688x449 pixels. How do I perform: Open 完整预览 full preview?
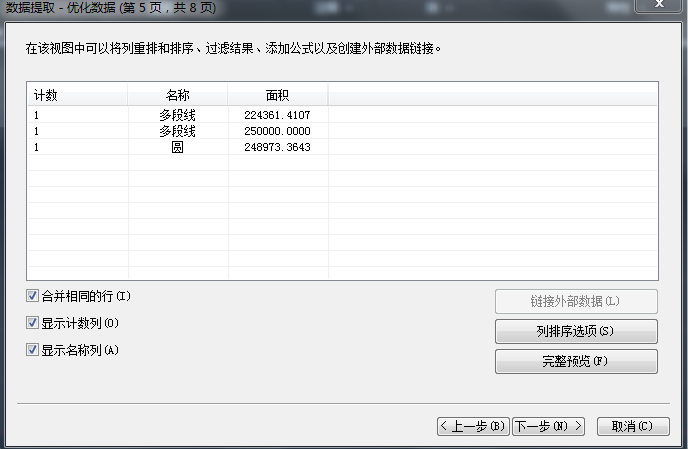tap(576, 361)
